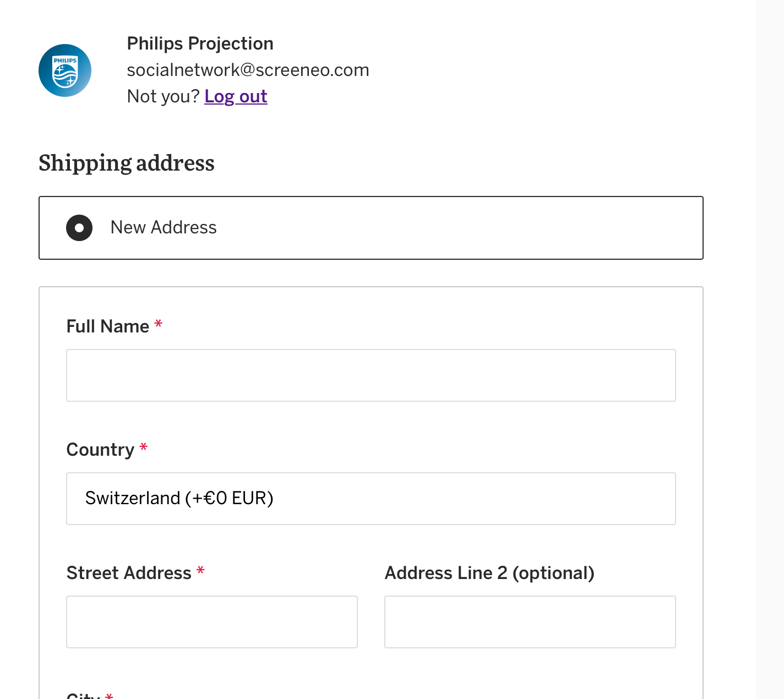Open the Country dropdown showing Switzerland
The height and width of the screenshot is (699, 784).
pyautogui.click(x=371, y=499)
